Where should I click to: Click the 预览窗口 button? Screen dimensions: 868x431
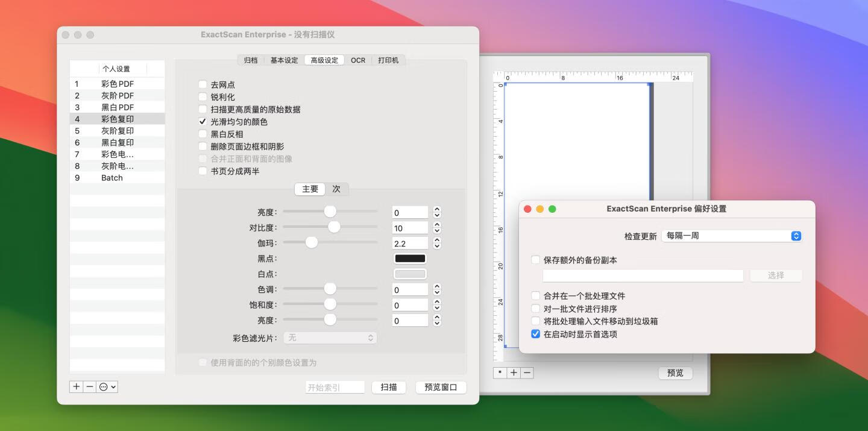(x=441, y=387)
